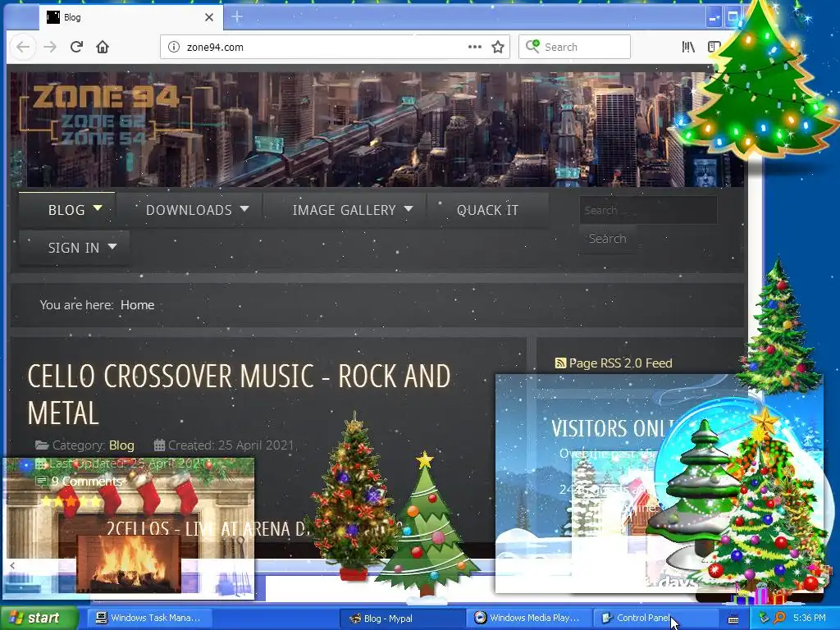Click the keyboard icon in taskbar
840x630 pixels.
point(733,619)
